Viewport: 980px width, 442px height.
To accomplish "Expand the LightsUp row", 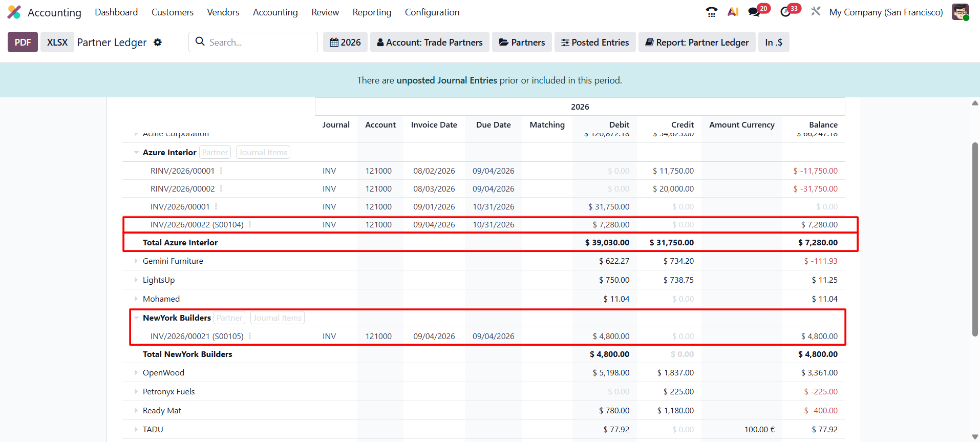I will tap(136, 280).
